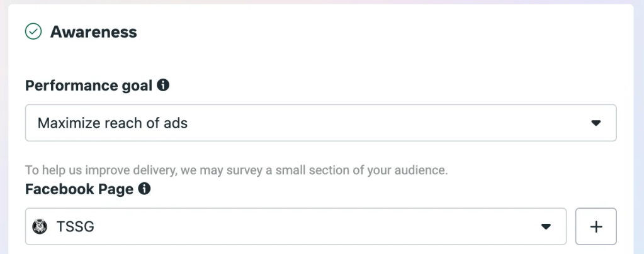
Task: Click the green Awareness checkmark icon
Action: click(x=33, y=31)
